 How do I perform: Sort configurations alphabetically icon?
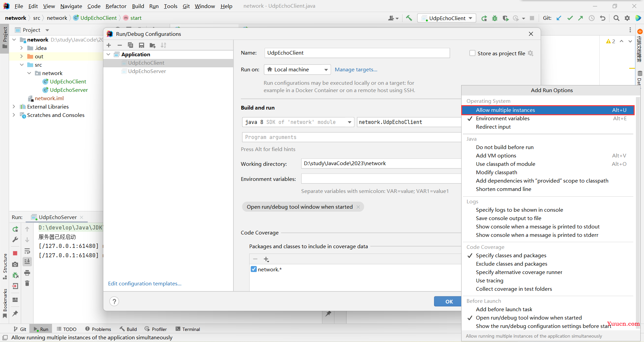click(x=163, y=45)
